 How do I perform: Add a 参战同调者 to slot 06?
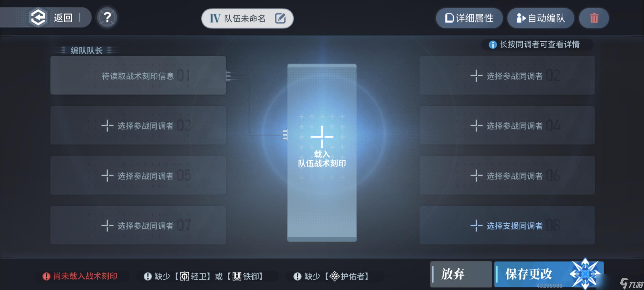507,175
